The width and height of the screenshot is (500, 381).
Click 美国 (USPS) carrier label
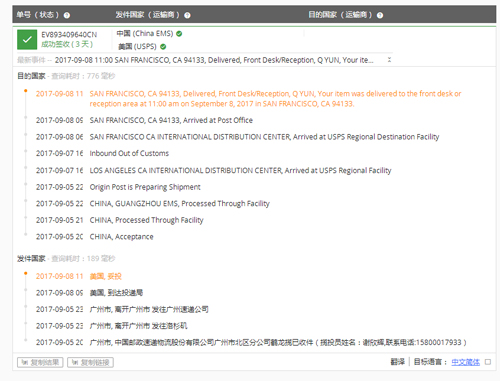tap(137, 47)
